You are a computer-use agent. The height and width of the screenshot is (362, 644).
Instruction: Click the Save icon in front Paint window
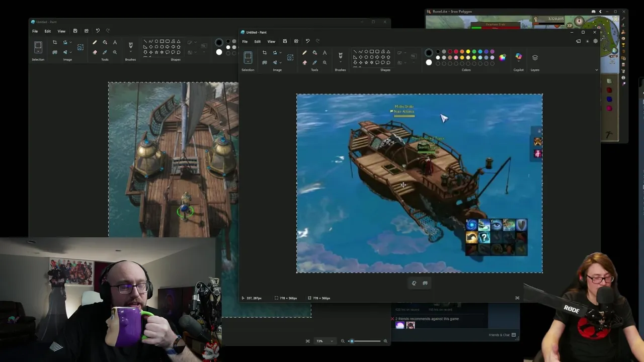point(285,41)
